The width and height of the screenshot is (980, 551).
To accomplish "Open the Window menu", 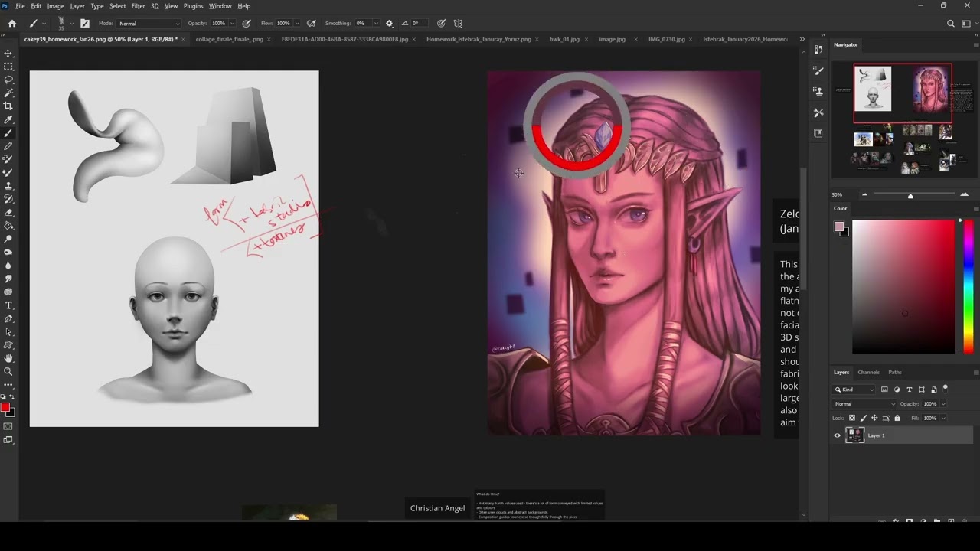I will [x=220, y=6].
